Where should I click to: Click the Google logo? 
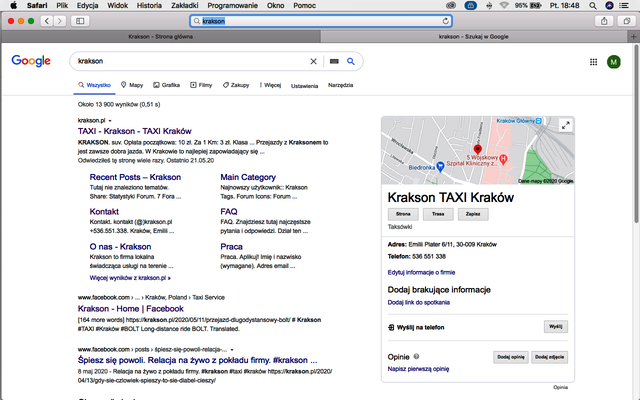31,61
